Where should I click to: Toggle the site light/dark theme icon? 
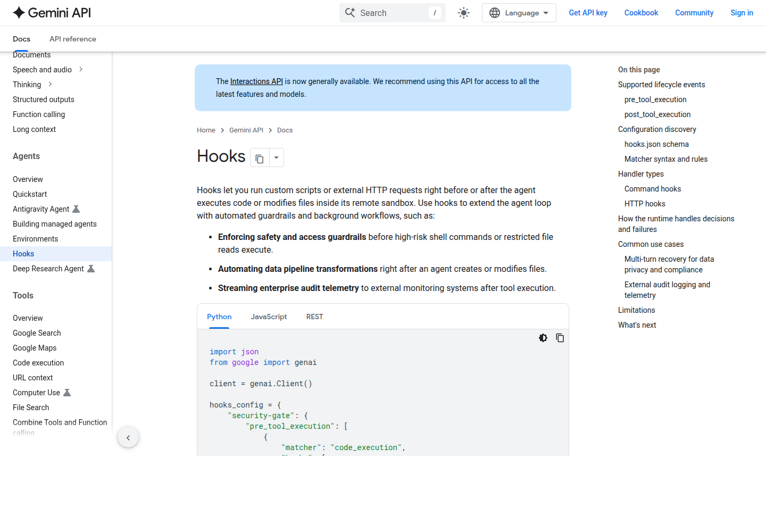(x=464, y=13)
